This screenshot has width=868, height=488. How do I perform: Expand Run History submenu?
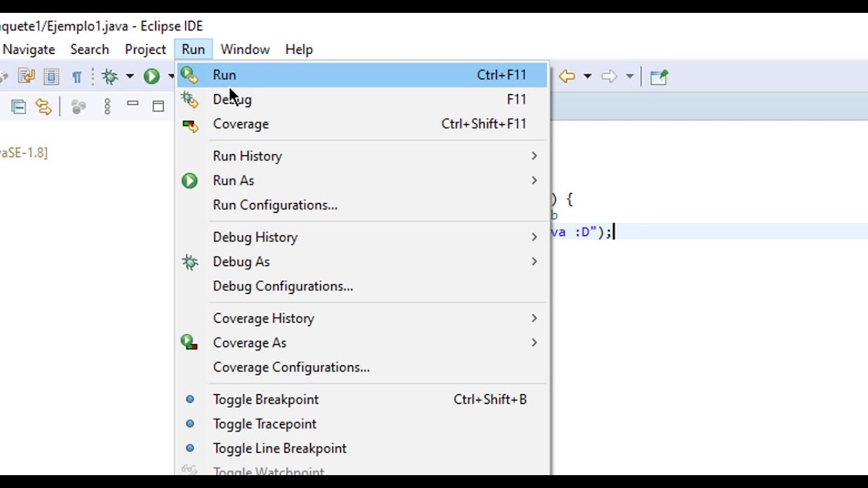(362, 156)
